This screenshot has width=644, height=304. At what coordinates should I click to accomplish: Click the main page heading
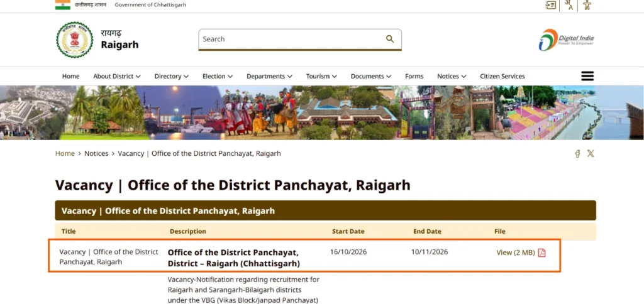pos(233,185)
